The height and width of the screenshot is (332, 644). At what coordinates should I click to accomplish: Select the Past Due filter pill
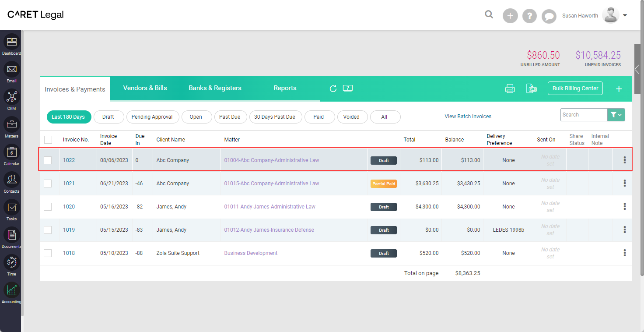tap(230, 117)
